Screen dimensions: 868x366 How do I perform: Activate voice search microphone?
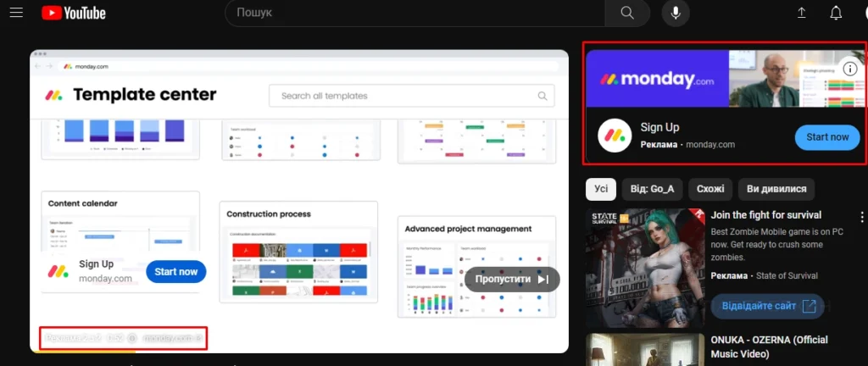[x=676, y=14]
